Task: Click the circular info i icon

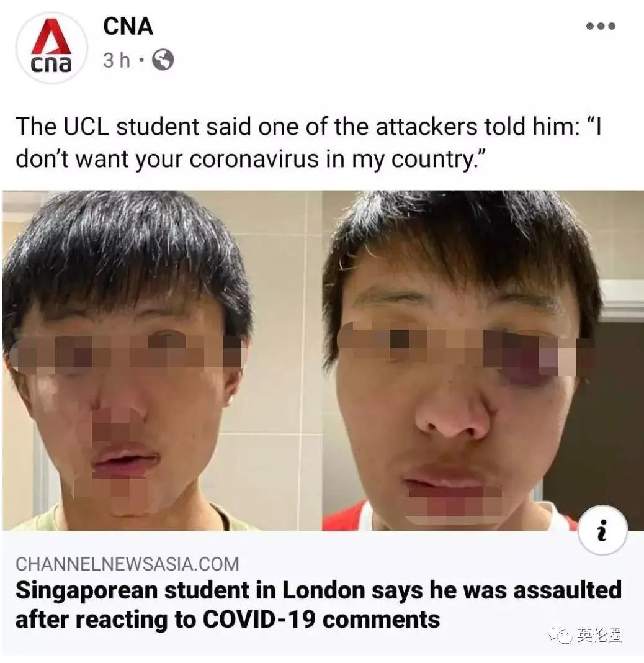Action: [602, 530]
